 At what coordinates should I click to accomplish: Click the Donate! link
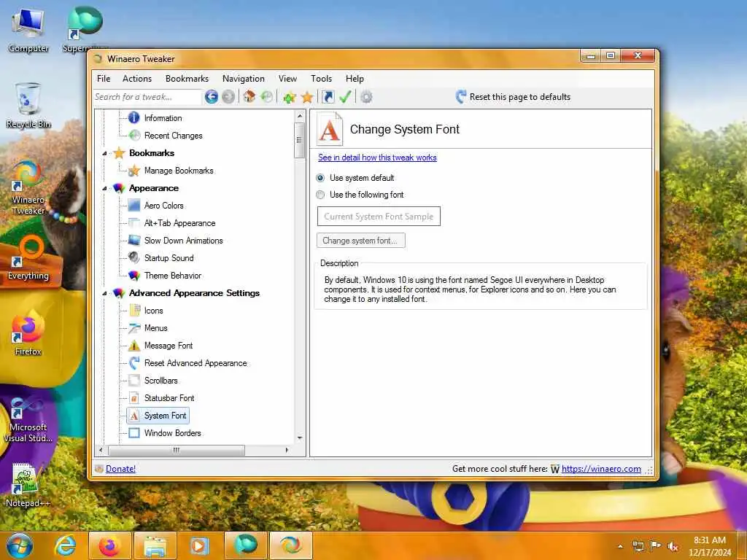[x=120, y=469]
